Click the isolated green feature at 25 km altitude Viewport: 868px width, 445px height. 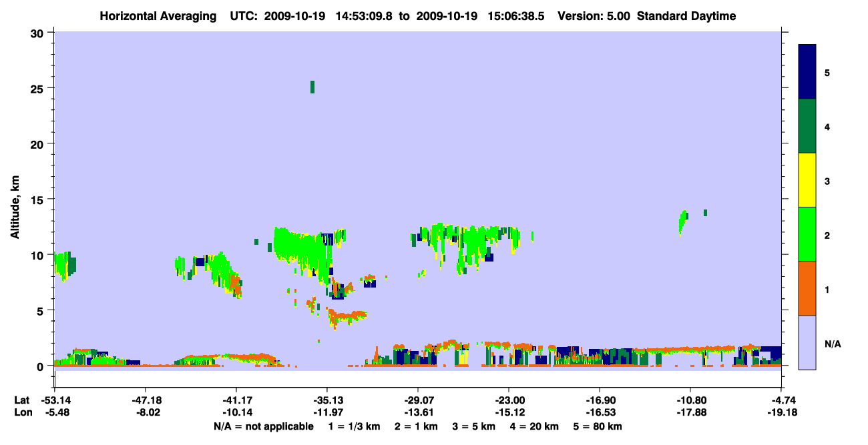312,87
